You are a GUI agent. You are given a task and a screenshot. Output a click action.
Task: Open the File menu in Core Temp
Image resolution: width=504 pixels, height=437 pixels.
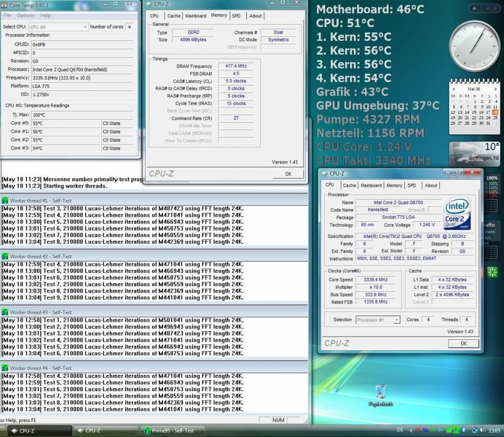7,15
